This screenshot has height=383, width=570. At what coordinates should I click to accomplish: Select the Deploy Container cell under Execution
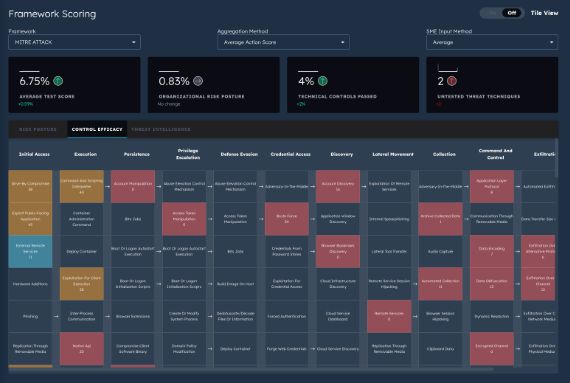click(x=82, y=251)
